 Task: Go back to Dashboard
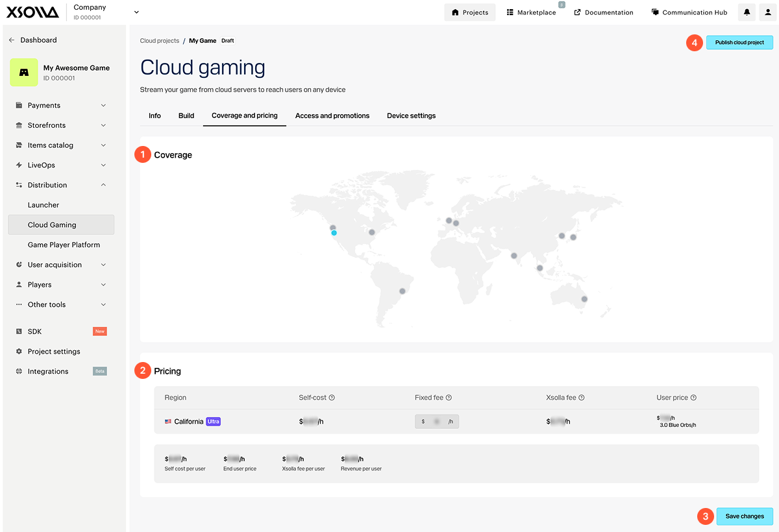[x=32, y=40]
